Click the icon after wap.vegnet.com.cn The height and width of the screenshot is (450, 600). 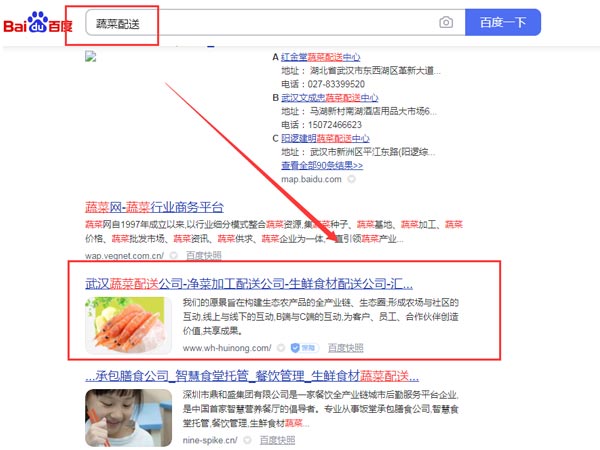[173, 255]
